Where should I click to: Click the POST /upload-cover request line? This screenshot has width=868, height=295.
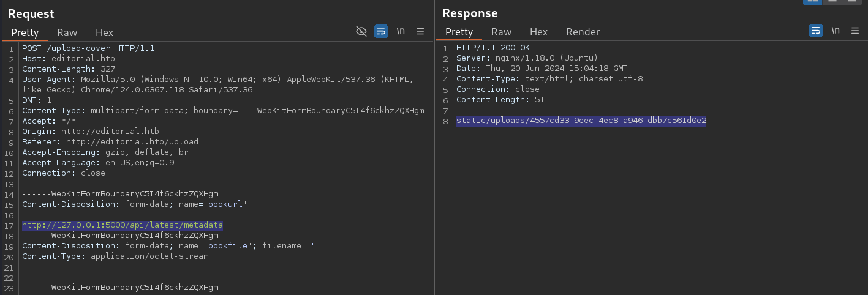(88, 48)
